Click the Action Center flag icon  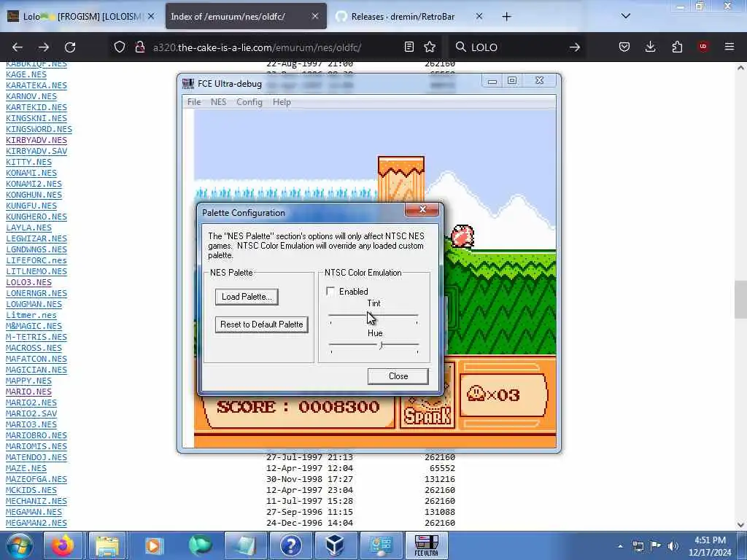coord(656,545)
